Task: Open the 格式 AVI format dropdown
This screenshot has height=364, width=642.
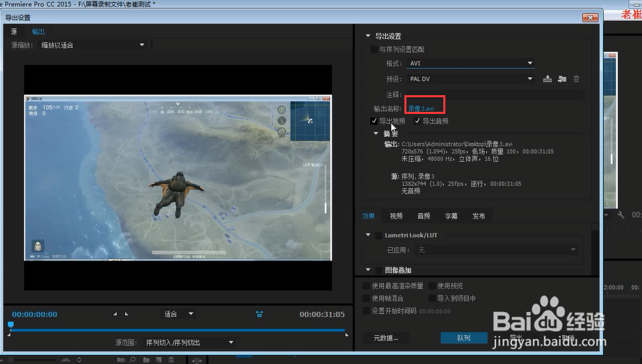Action: point(471,63)
